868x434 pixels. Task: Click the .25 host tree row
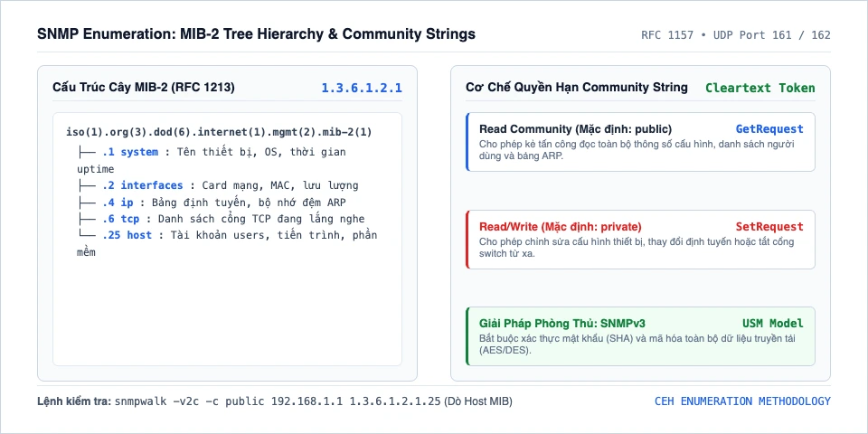point(227,243)
